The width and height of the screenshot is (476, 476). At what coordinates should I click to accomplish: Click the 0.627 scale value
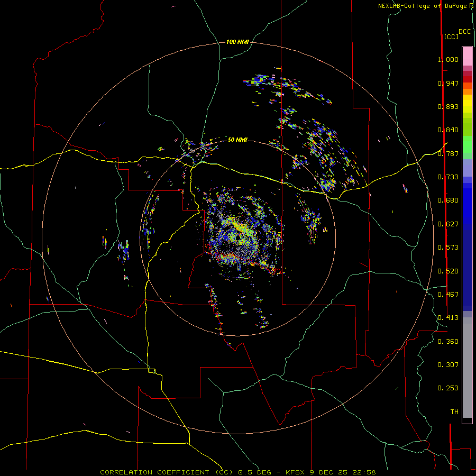pos(448,224)
